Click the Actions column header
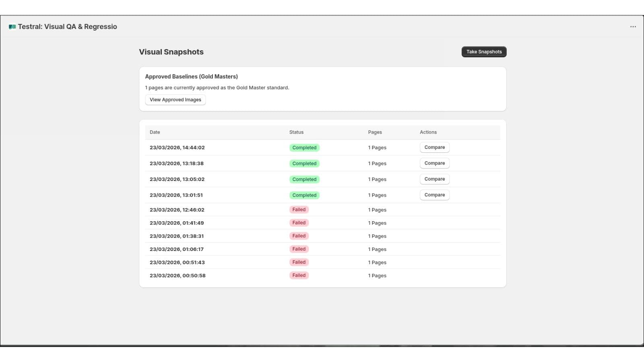Screen dimensions: 644x362 (428, 132)
